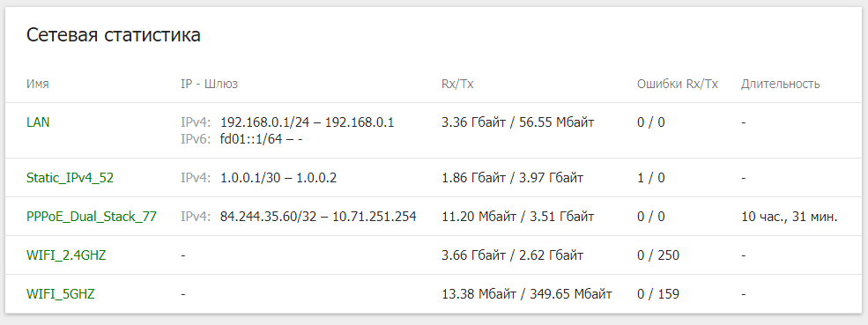Open the Static_IPv4_52 connection link
868x325 pixels.
pyautogui.click(x=70, y=178)
